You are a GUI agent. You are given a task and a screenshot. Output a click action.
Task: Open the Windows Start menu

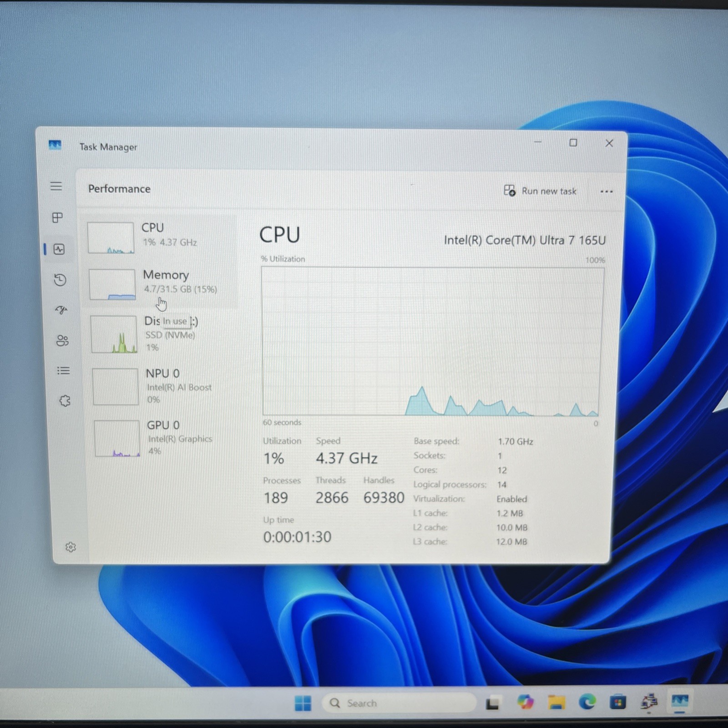click(x=303, y=703)
